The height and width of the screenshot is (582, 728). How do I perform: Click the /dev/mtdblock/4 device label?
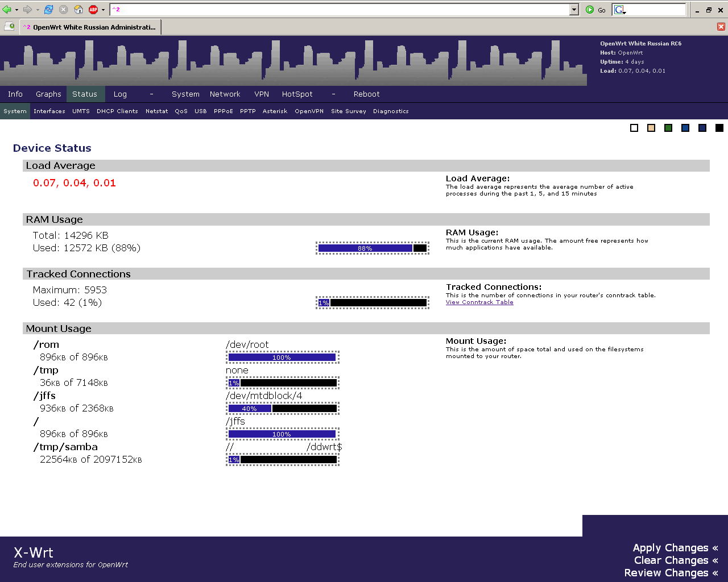click(264, 396)
